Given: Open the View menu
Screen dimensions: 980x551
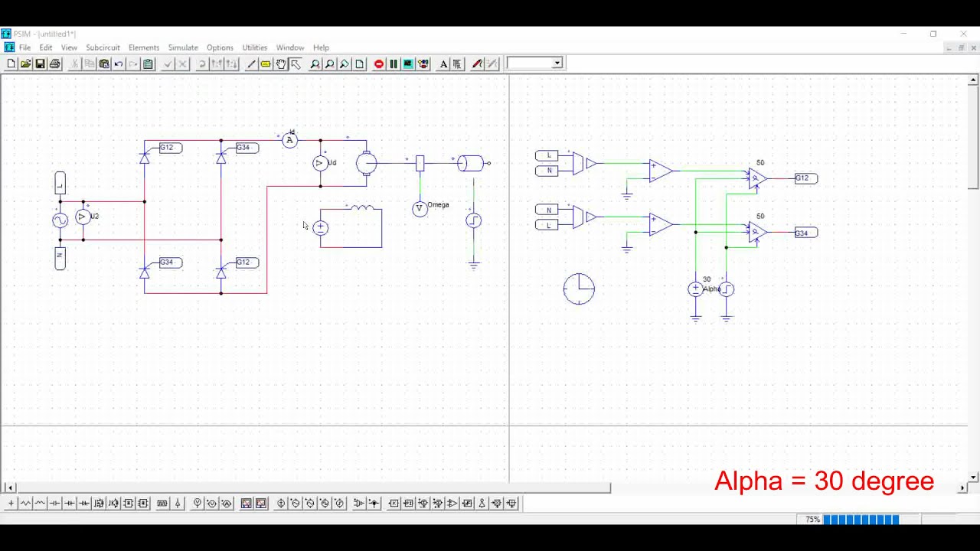Looking at the screenshot, I should (x=69, y=47).
